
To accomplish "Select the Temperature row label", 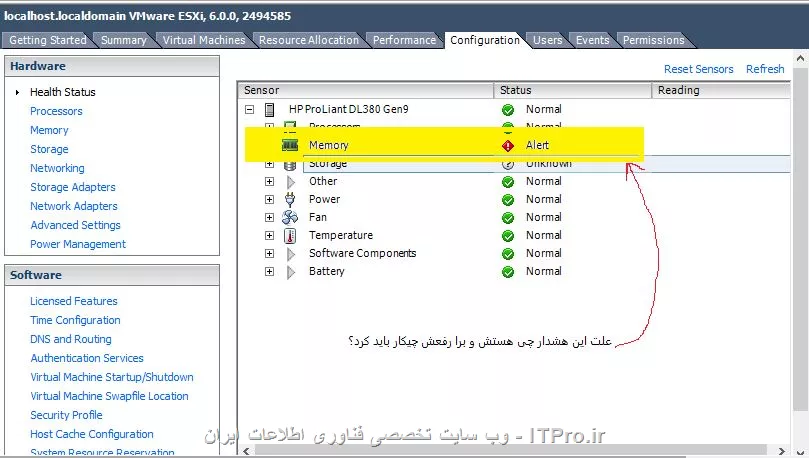I will 341,236.
